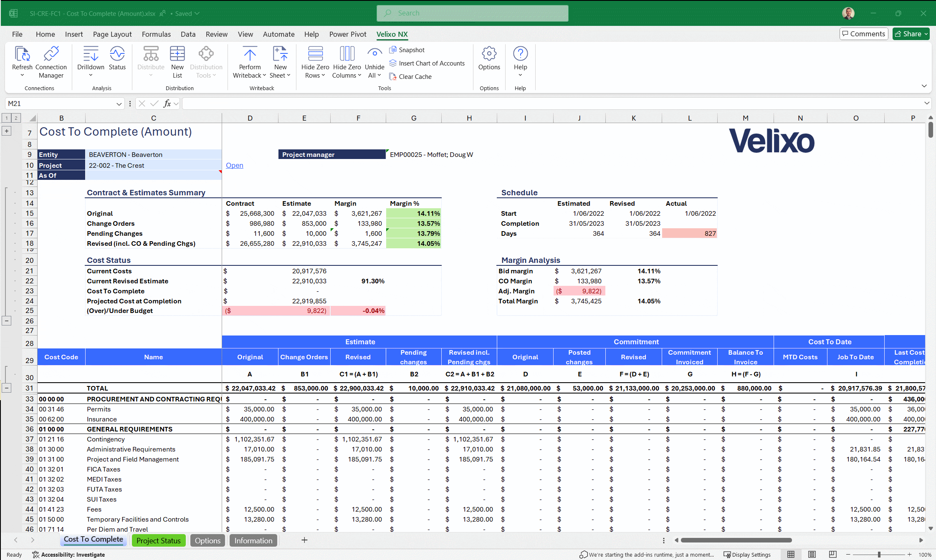
Task: Click the Open project hyperlink
Action: click(234, 165)
